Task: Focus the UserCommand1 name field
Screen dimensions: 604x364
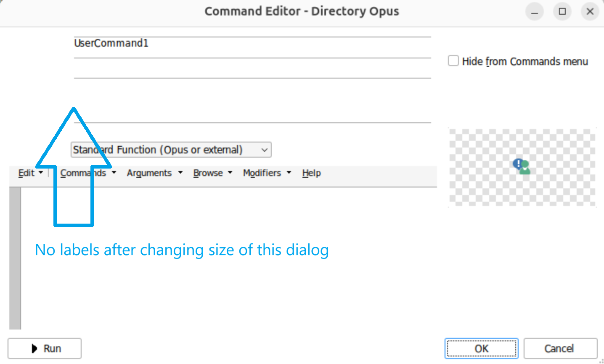Action: tap(252, 43)
